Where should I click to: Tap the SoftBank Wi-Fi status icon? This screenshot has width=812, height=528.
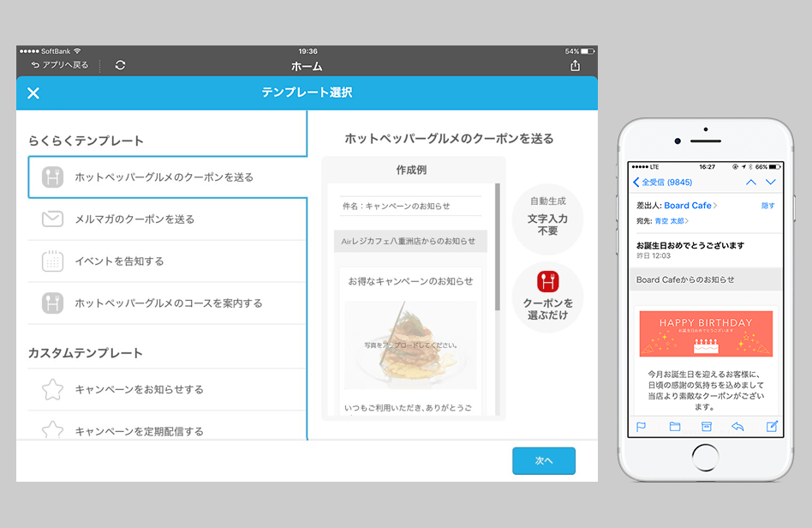point(77,51)
